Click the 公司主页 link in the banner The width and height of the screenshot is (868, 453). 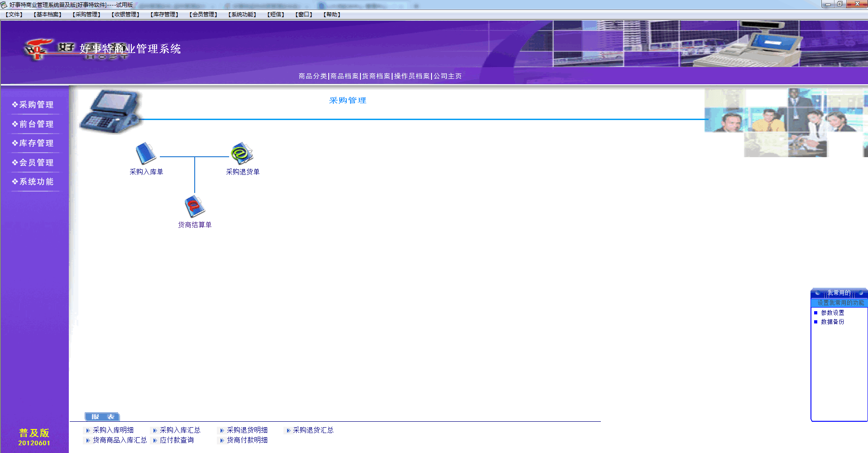coord(447,76)
